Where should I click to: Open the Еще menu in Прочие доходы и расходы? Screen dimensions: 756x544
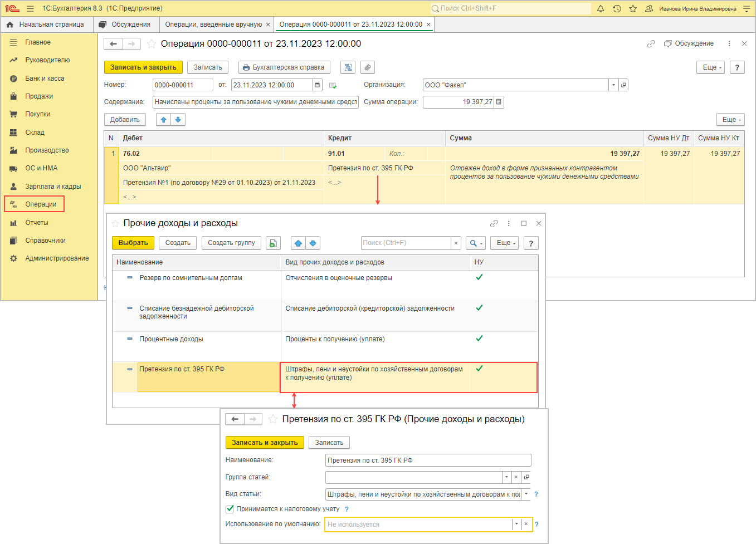(506, 243)
